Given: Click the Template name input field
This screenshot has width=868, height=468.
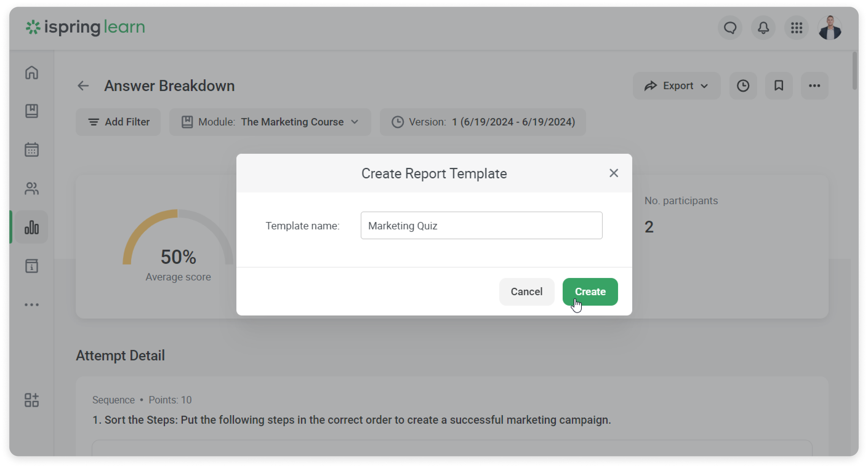Looking at the screenshot, I should 481,225.
